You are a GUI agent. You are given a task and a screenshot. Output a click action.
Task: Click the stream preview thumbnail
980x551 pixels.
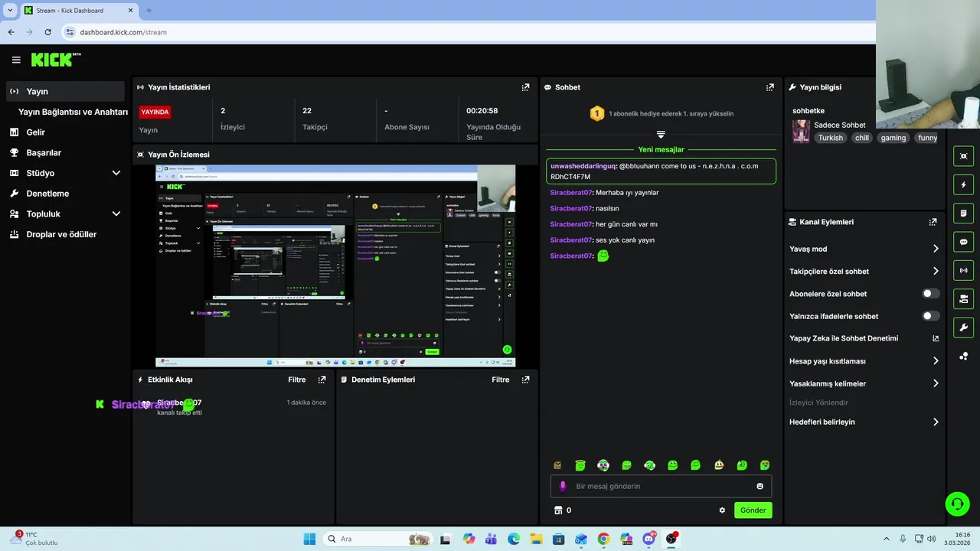pos(335,266)
